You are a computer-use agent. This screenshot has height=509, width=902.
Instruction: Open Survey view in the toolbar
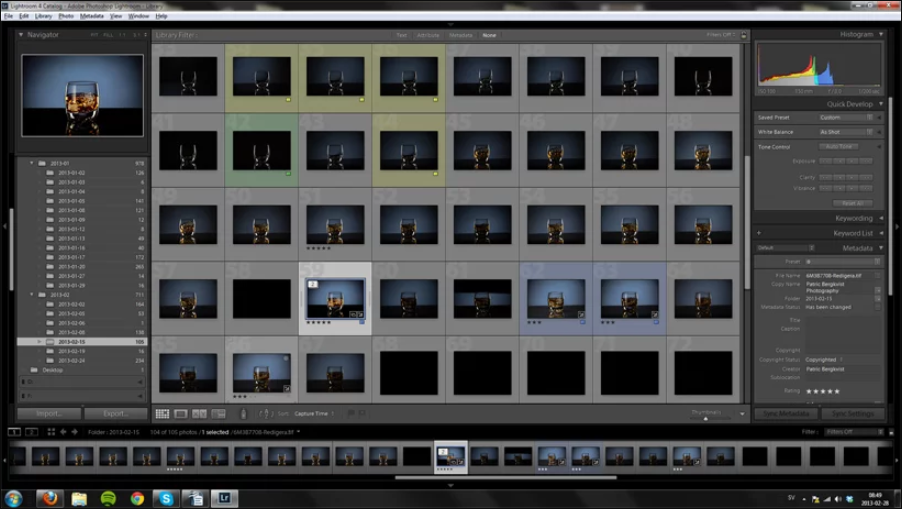pos(218,414)
